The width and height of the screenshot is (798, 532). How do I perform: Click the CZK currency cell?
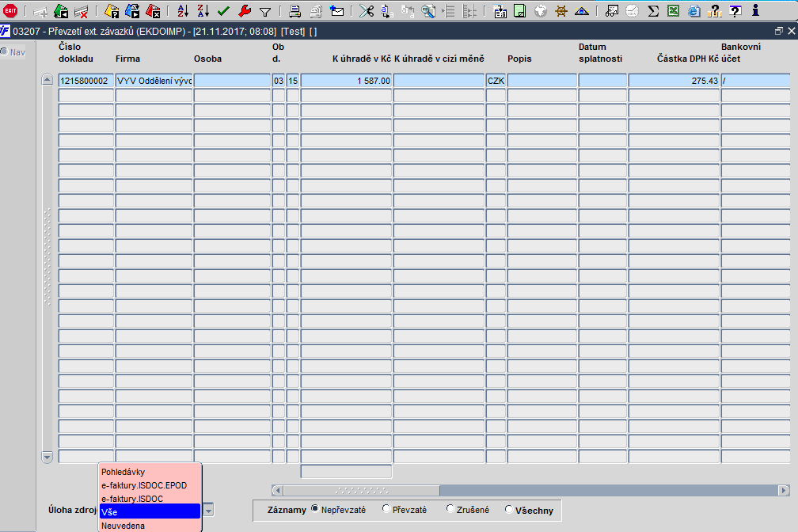click(x=496, y=81)
